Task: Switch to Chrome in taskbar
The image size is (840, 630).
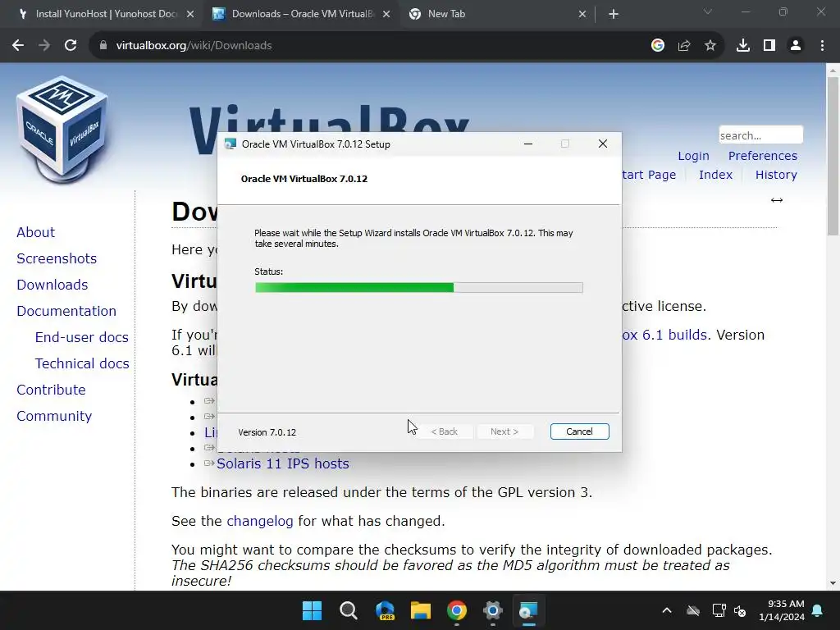Action: click(457, 610)
